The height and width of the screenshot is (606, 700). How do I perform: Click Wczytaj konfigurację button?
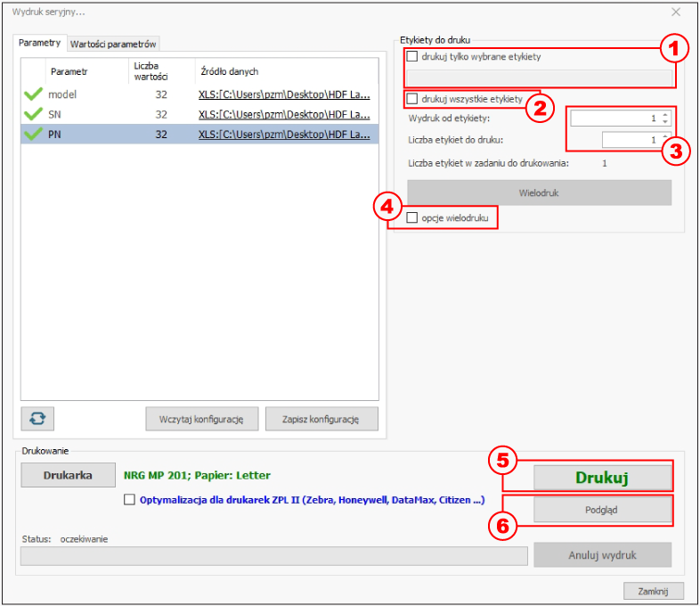pyautogui.click(x=202, y=419)
